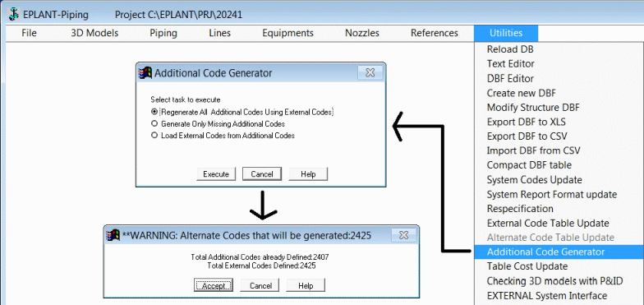Viewport: 644px width, 305px height.
Task: Open the Equipments menu
Action: pyautogui.click(x=287, y=33)
